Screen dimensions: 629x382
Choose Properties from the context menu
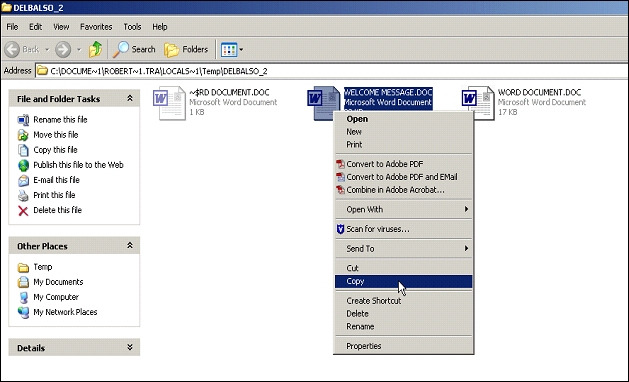404,346
